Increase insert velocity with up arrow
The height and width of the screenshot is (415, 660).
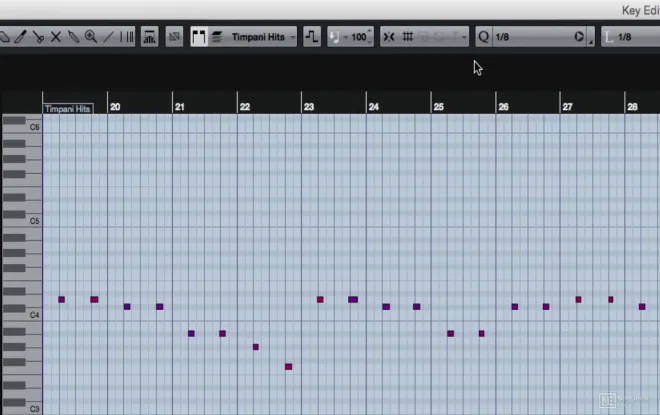pyautogui.click(x=370, y=32)
